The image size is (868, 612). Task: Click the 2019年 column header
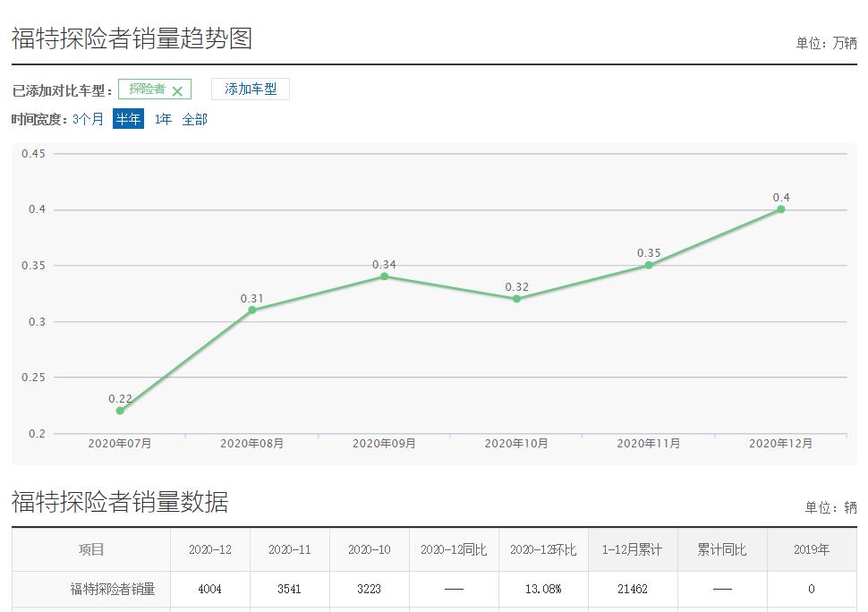coord(812,549)
